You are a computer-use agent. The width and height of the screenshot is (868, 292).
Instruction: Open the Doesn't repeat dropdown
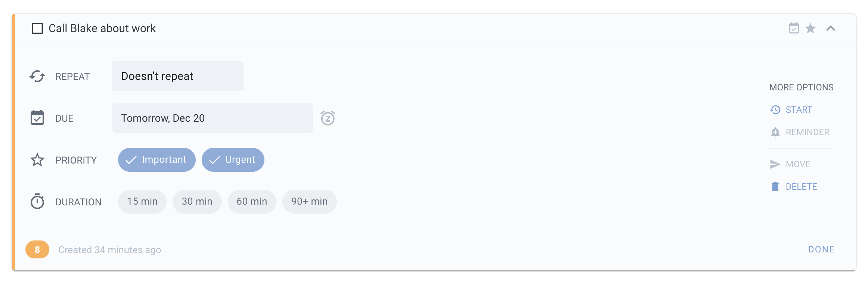(177, 76)
